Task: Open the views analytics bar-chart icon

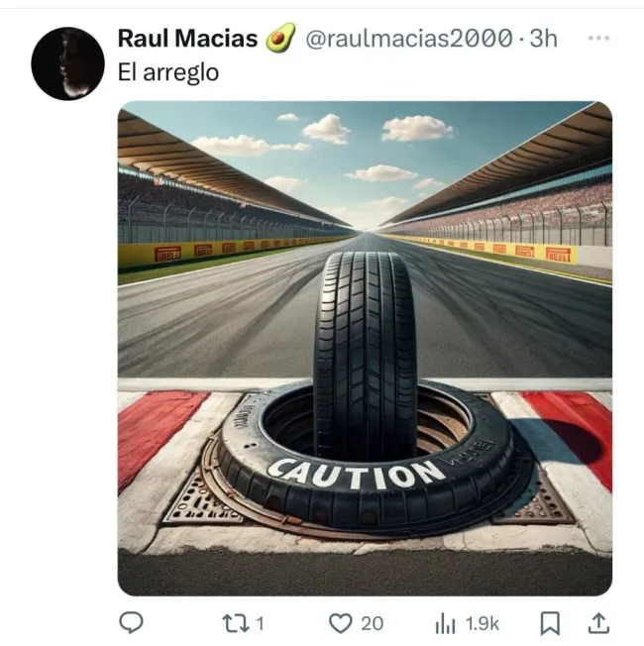Action: click(x=445, y=623)
